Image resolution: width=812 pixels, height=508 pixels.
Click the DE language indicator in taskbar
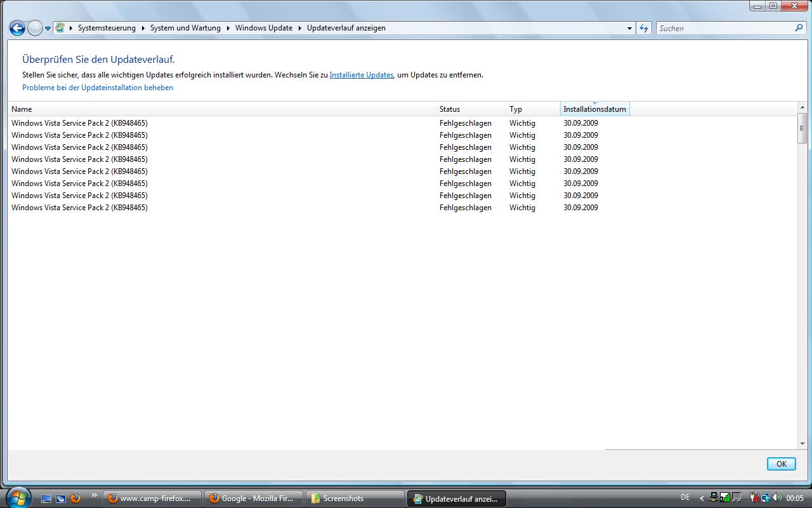[x=685, y=497]
